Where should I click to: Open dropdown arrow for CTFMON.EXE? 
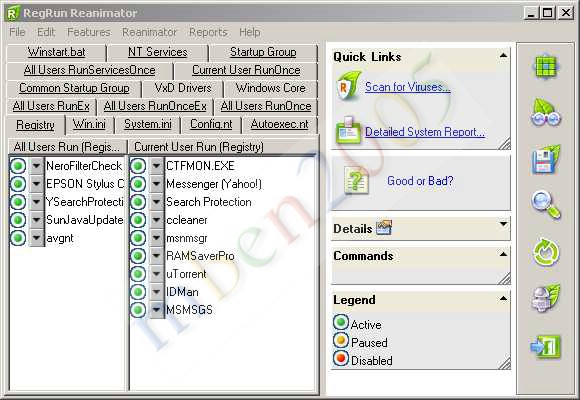point(156,165)
